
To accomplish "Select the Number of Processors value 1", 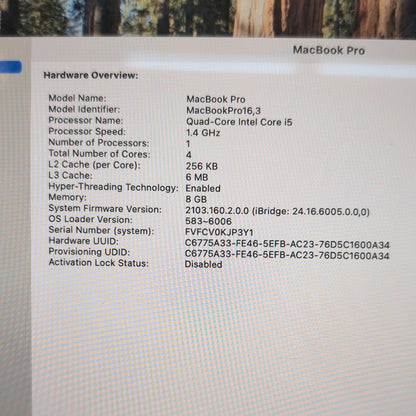I will pos(188,144).
